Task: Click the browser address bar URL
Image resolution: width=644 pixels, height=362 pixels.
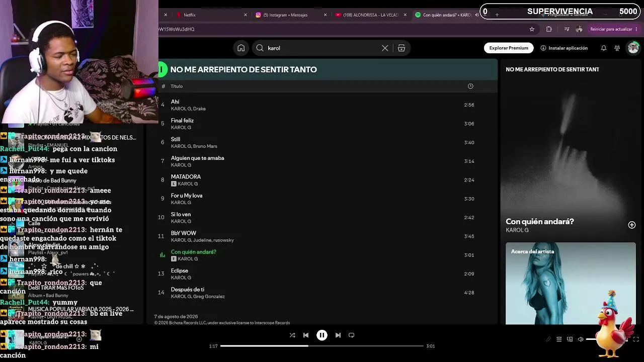Action: pyautogui.click(x=177, y=29)
